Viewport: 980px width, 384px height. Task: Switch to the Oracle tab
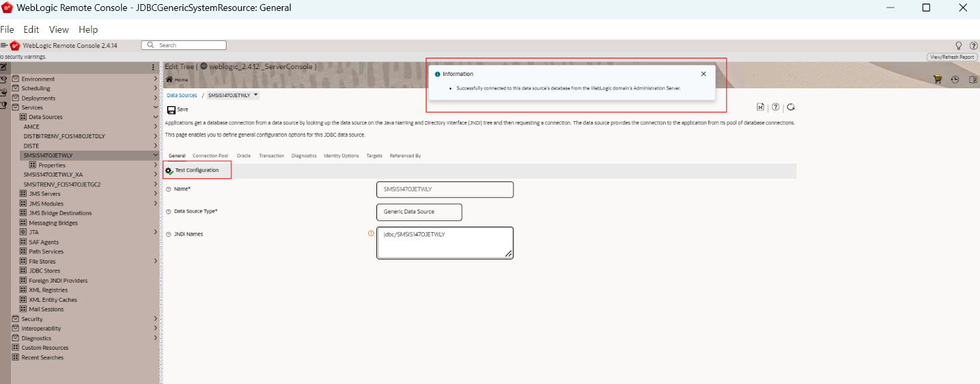(x=244, y=156)
